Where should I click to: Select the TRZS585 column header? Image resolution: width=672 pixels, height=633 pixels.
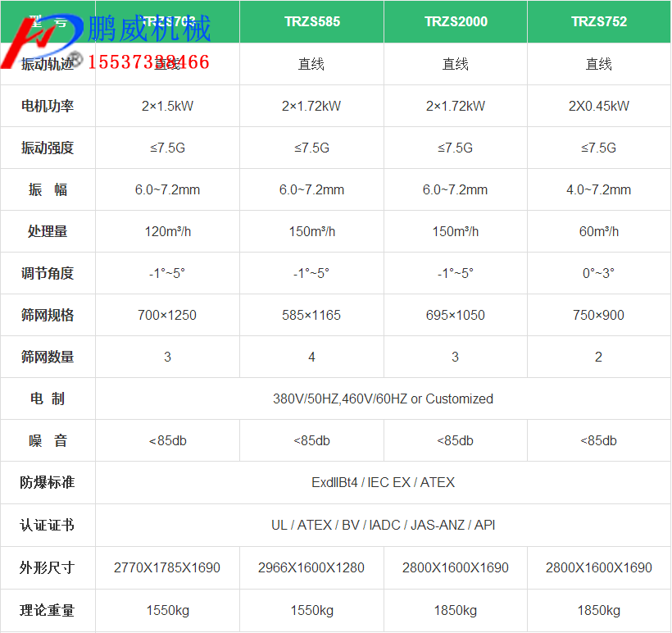click(x=311, y=21)
